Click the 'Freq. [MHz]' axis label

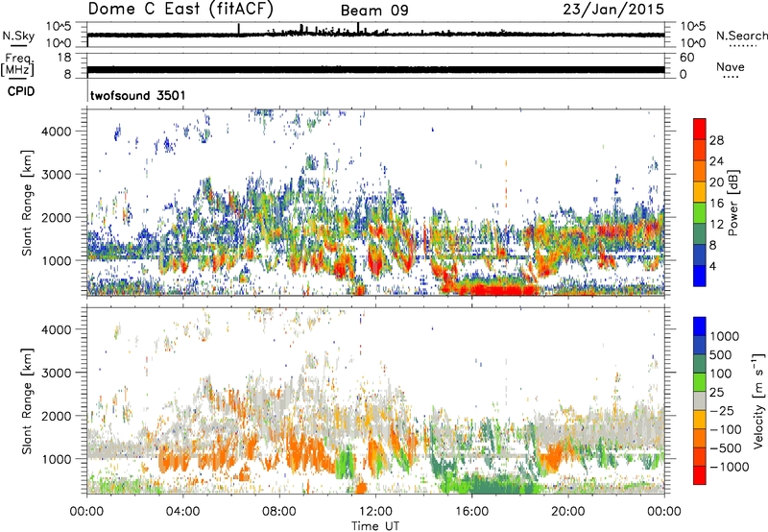pyautogui.click(x=17, y=65)
